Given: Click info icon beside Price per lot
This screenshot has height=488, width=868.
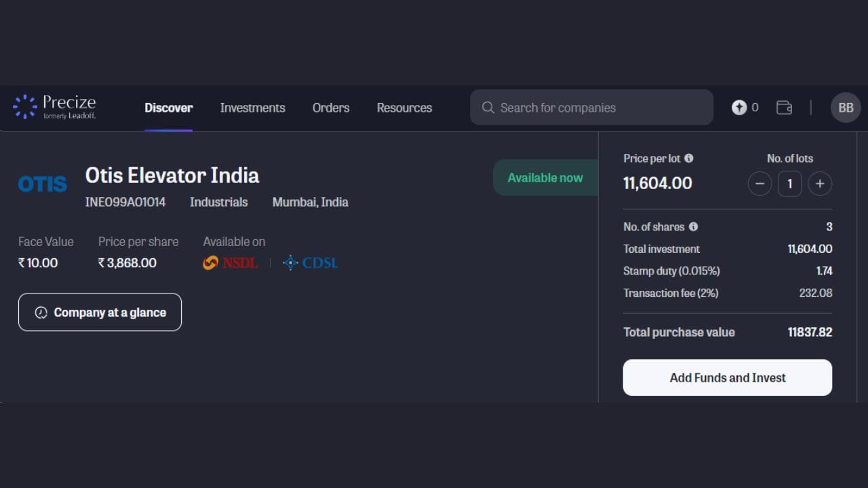Looking at the screenshot, I should (x=689, y=158).
